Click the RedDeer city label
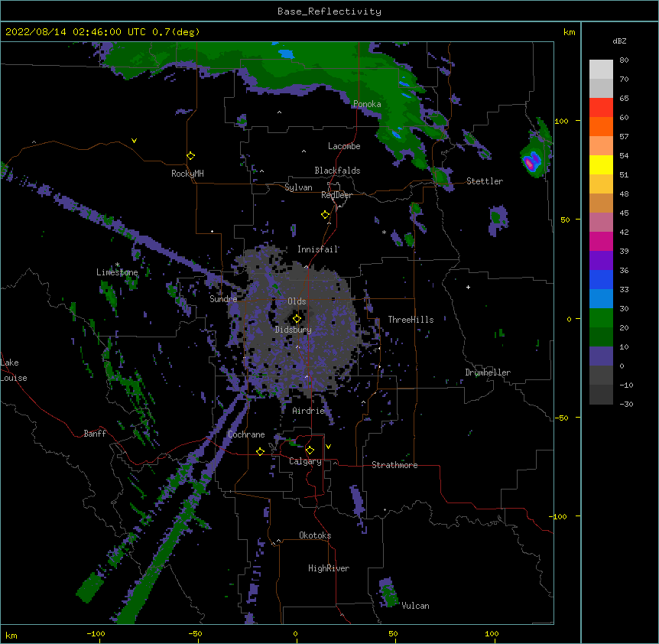 tap(336, 195)
